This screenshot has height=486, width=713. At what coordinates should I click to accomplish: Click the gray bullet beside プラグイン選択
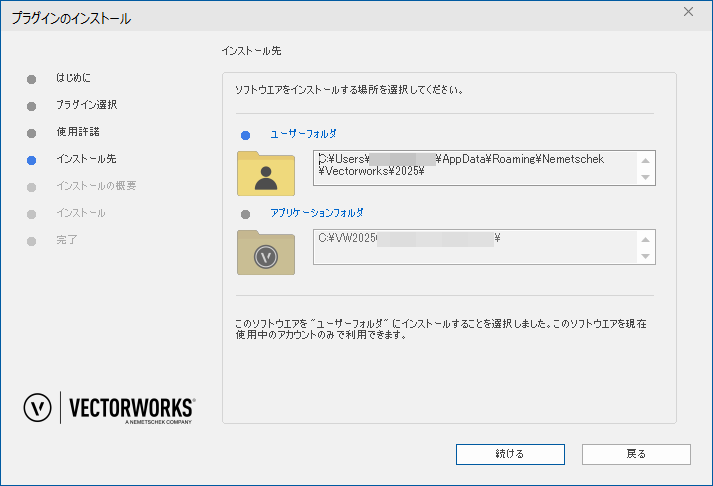31,106
